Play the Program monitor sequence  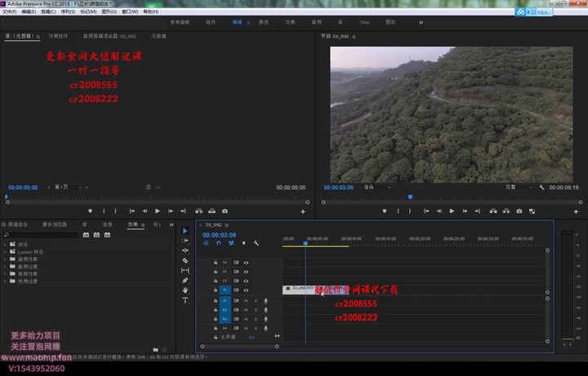coord(452,211)
